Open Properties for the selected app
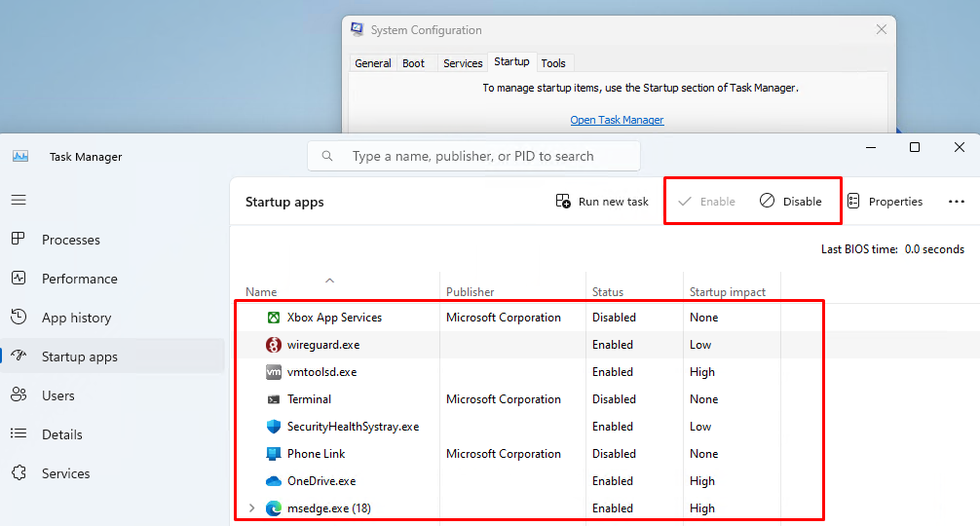 tap(885, 202)
